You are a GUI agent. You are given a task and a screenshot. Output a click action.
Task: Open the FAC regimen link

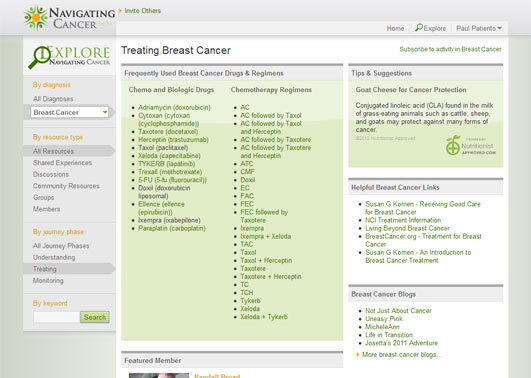(x=247, y=196)
